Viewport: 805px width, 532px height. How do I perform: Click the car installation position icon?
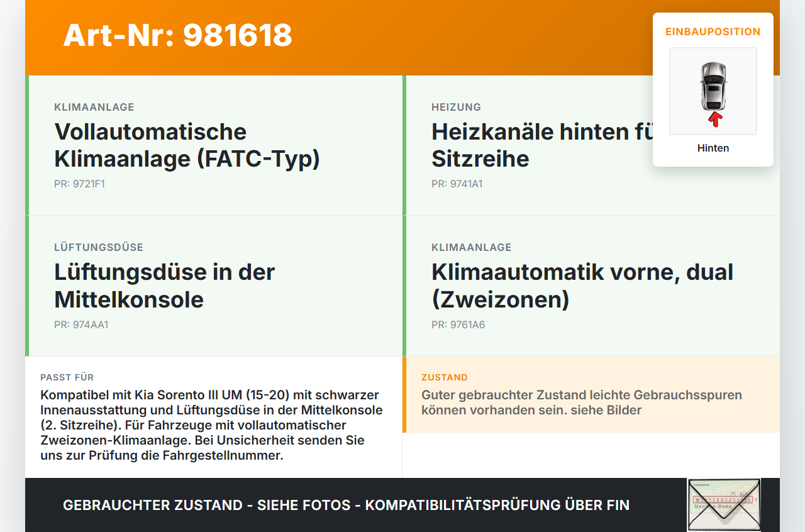713,91
